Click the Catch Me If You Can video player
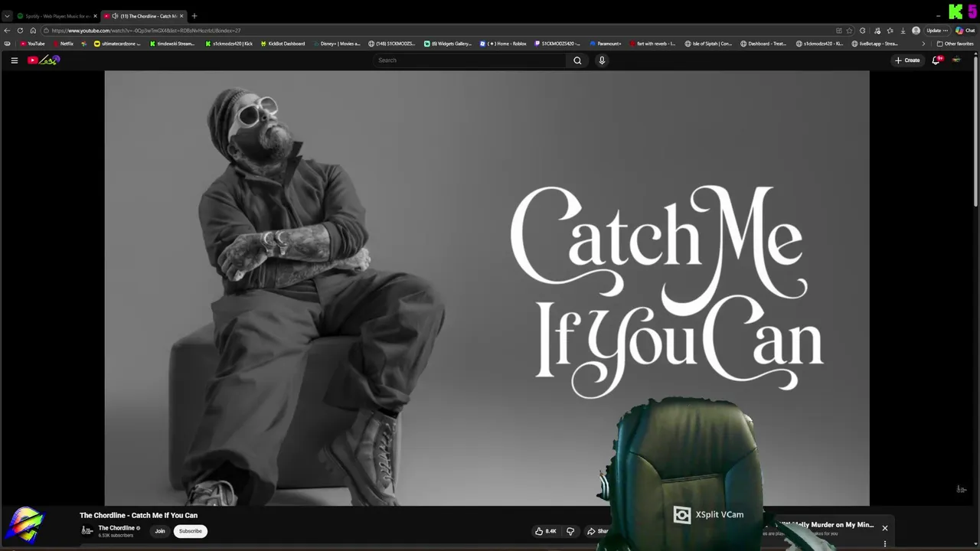This screenshot has width=980, height=551. (x=487, y=288)
